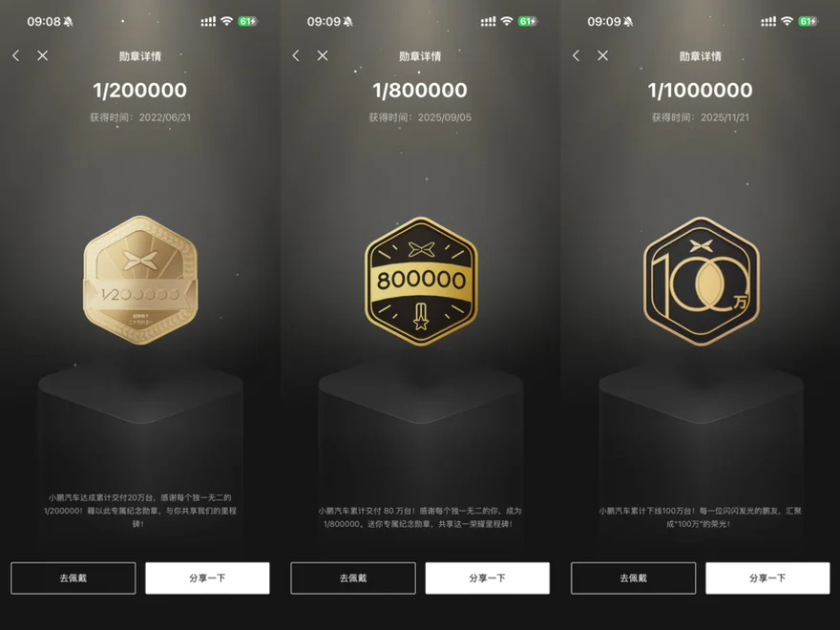
Task: Close the 1/1000000 medal detail screen
Action: [602, 55]
